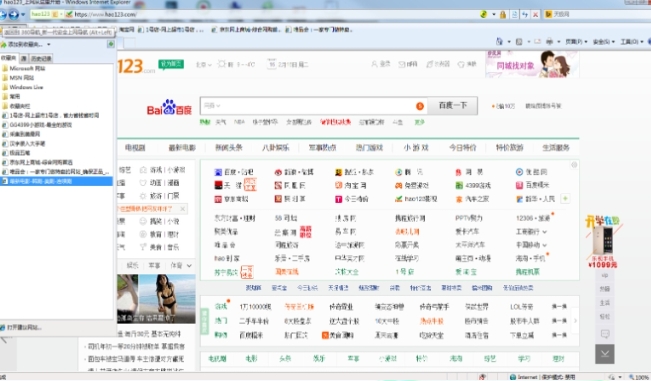The height and width of the screenshot is (381, 651).
Task: Select the highlighted blue favorites entry
Action: click(56, 181)
